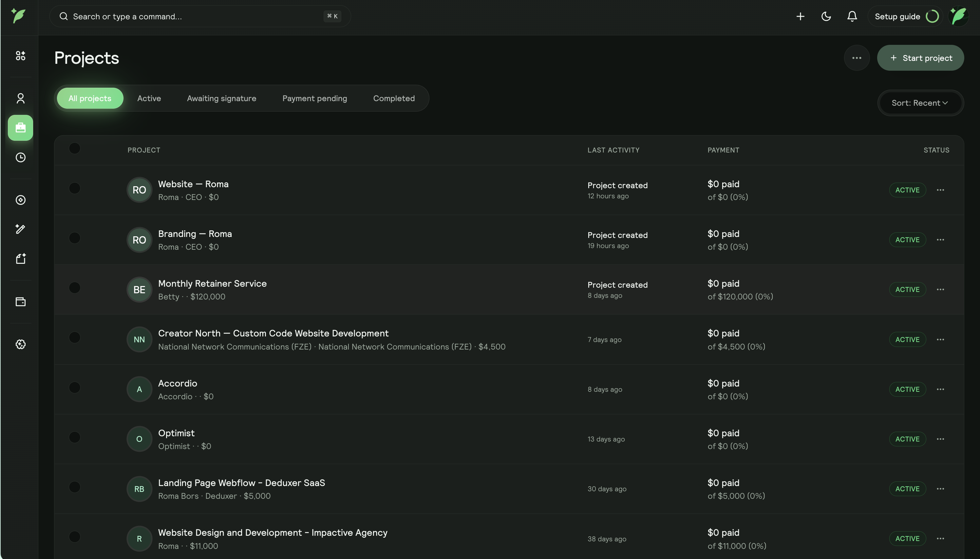Select the checkbox beside Website — Roma
The height and width of the screenshot is (559, 980).
pos(75,188)
